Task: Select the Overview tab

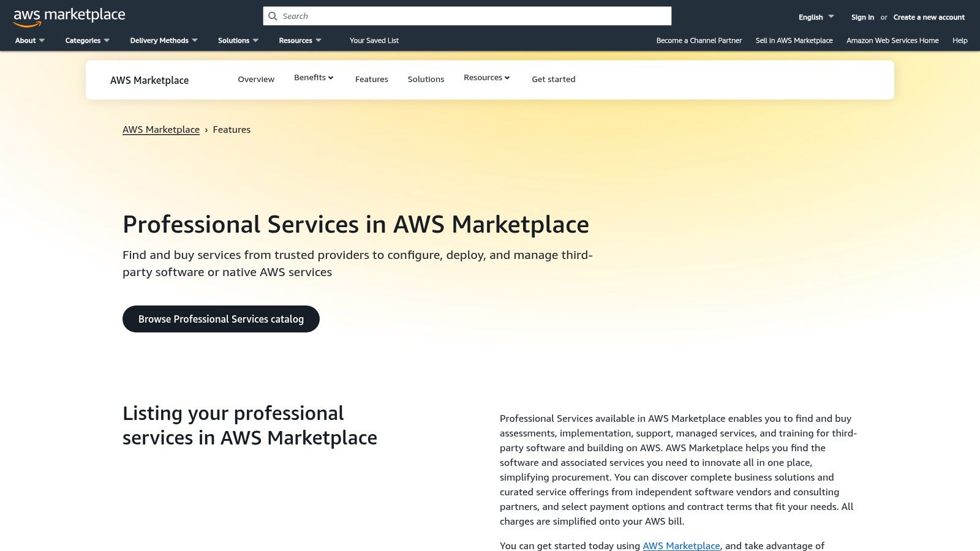Action: [256, 79]
